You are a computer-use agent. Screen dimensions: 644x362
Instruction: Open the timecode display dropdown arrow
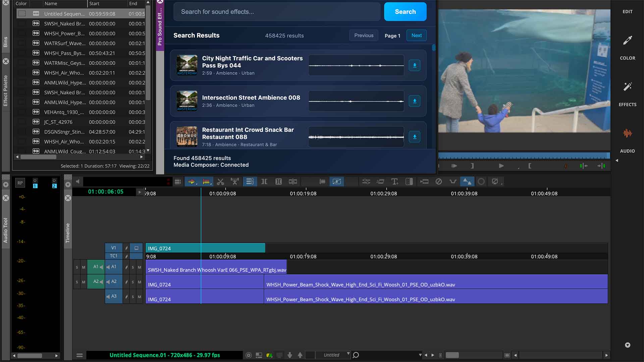(x=140, y=192)
